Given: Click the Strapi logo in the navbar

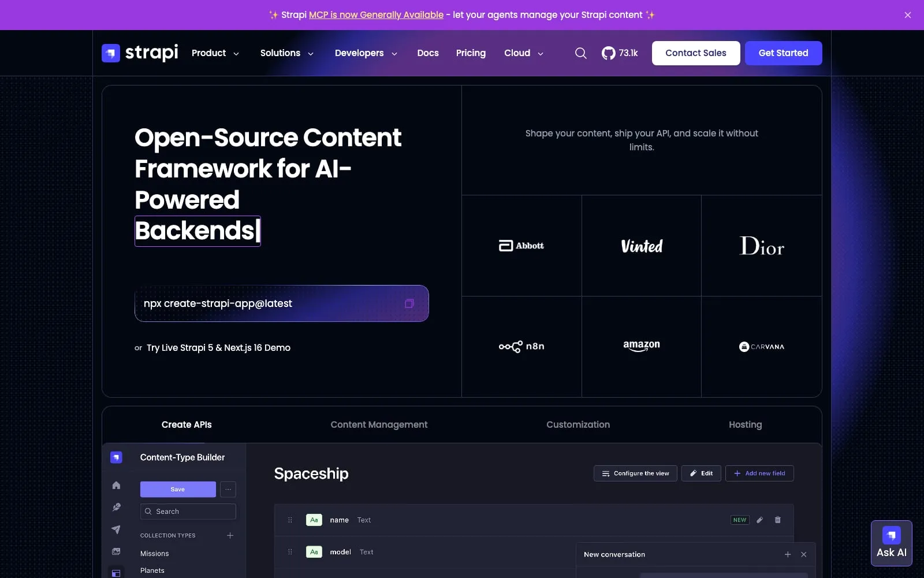Looking at the screenshot, I should click(x=140, y=53).
